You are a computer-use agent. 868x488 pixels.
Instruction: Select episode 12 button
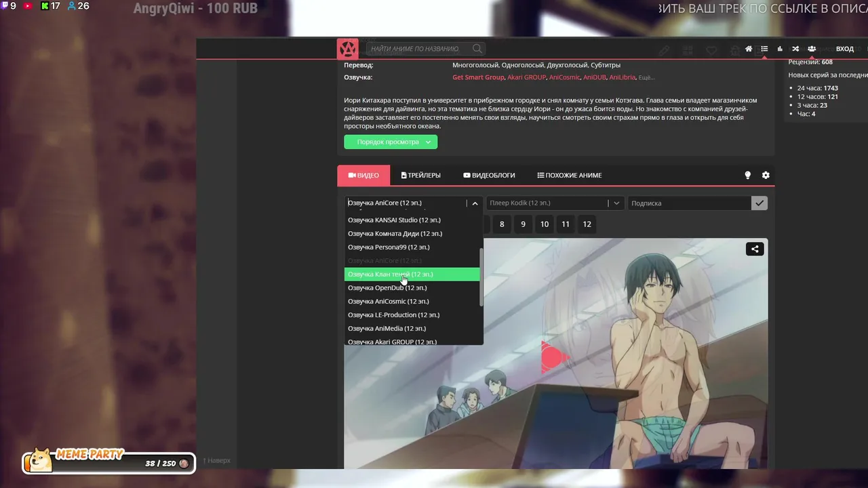[587, 224]
